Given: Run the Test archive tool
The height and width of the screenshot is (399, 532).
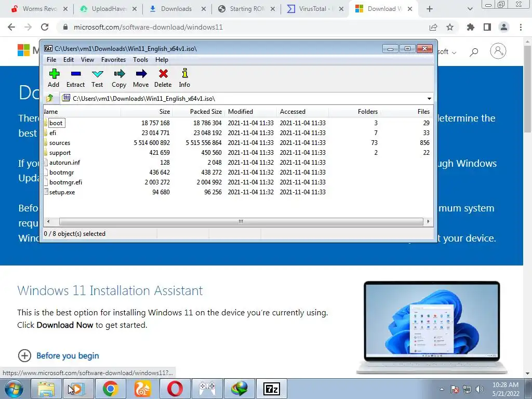Looking at the screenshot, I should coord(97,78).
